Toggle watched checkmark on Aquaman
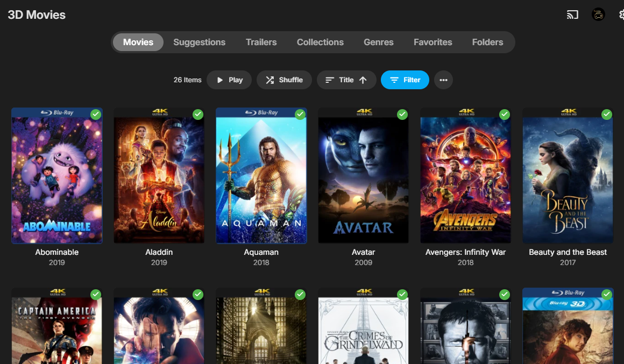Screen dimensions: 624x364 300,115
